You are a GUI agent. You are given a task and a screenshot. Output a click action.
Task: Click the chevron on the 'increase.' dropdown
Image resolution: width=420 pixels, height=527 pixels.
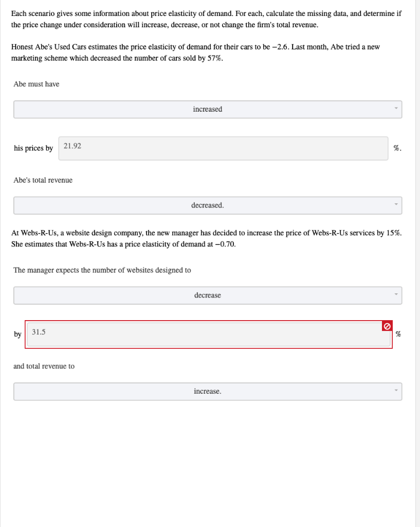point(396,391)
